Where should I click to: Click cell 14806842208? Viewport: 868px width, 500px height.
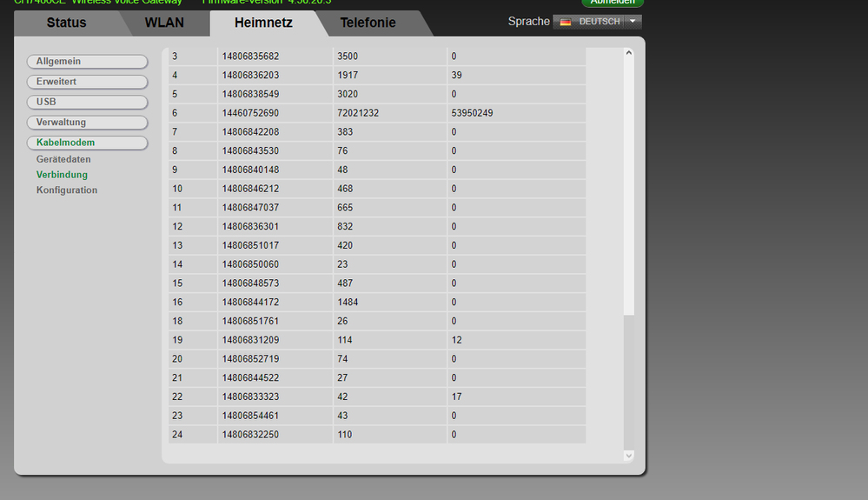click(x=275, y=132)
